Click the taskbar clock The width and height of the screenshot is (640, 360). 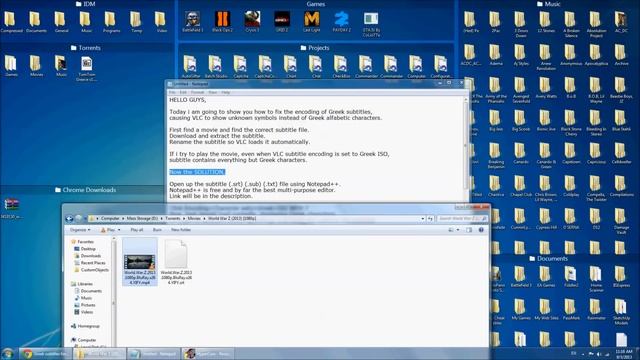[x=624, y=354]
